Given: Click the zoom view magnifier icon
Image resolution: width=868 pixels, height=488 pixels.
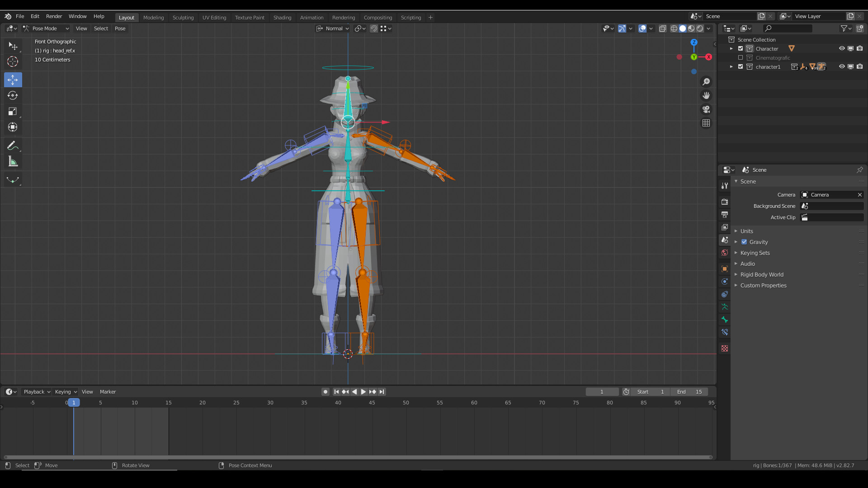Looking at the screenshot, I should coord(706,82).
